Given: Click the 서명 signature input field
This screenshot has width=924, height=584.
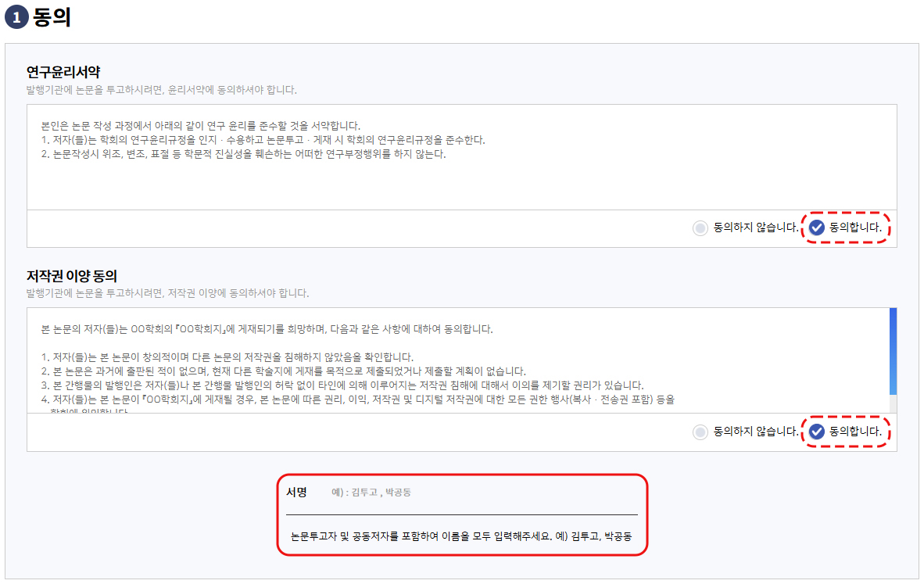Looking at the screenshot, I should point(483,493).
